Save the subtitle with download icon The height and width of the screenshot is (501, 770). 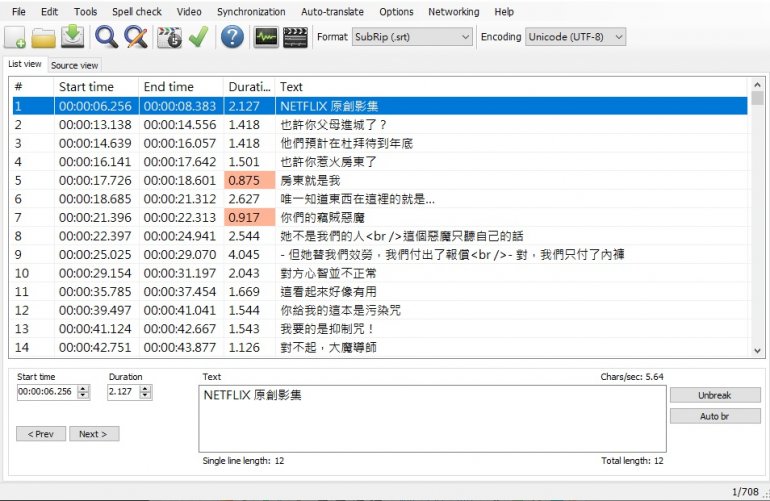(x=73, y=37)
